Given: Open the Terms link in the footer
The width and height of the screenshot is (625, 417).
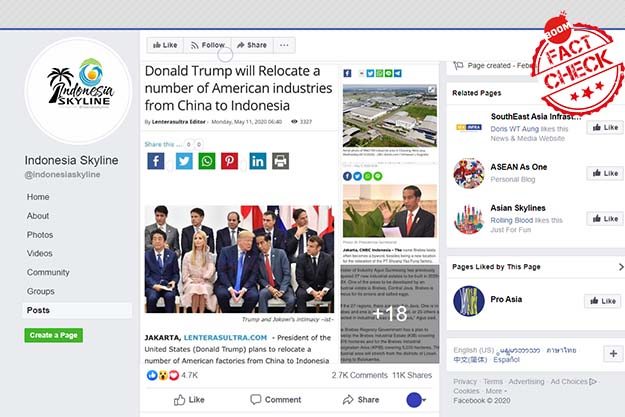Looking at the screenshot, I should (x=493, y=382).
